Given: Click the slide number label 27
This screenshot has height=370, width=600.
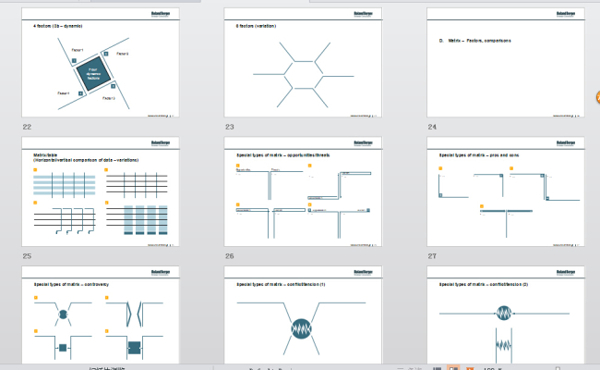Looking at the screenshot, I should pyautogui.click(x=432, y=256).
